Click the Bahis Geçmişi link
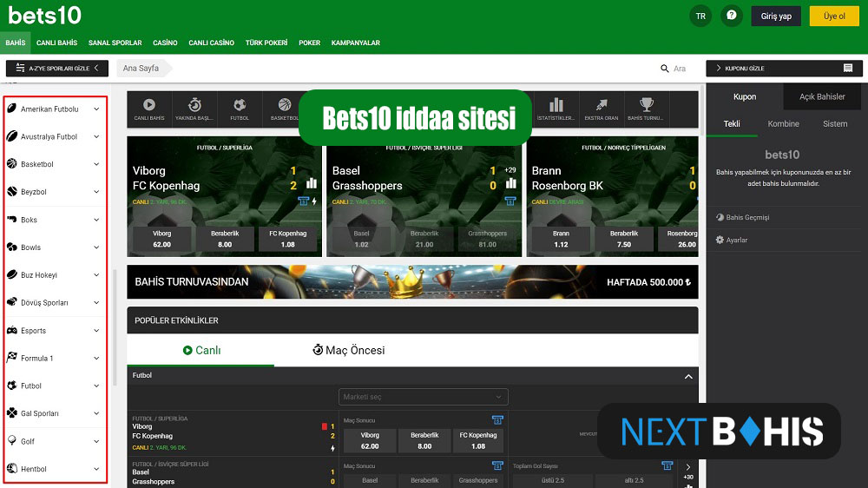Viewport: 868px width, 488px height. [x=747, y=217]
